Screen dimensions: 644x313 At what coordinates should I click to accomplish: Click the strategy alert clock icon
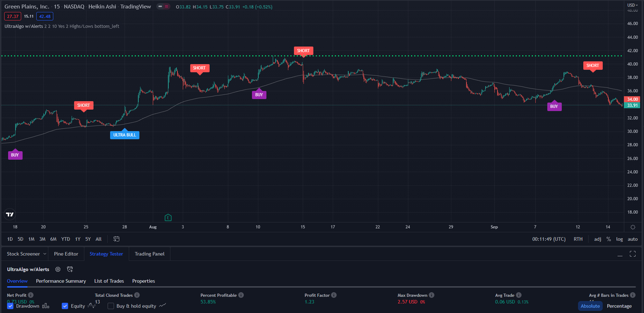(70, 269)
